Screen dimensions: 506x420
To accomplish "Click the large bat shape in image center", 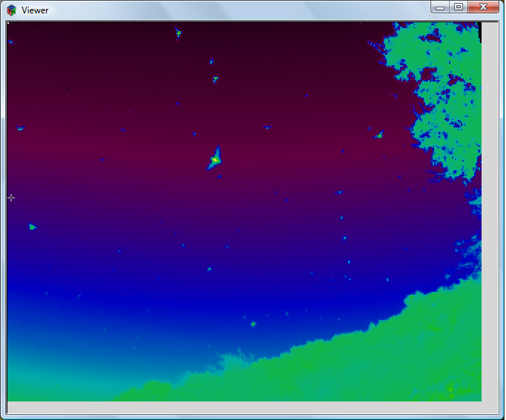I will coord(215,158).
